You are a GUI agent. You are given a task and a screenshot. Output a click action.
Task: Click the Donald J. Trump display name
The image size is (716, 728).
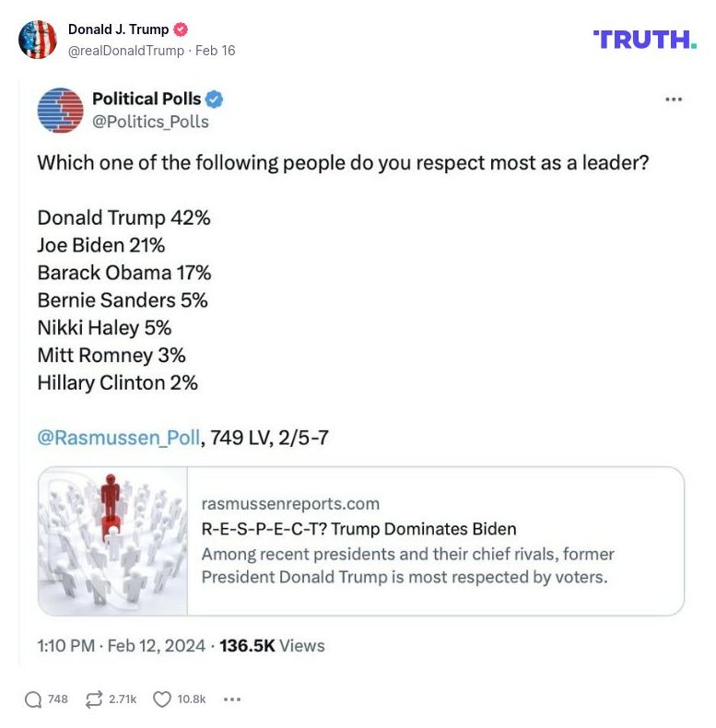pos(118,29)
